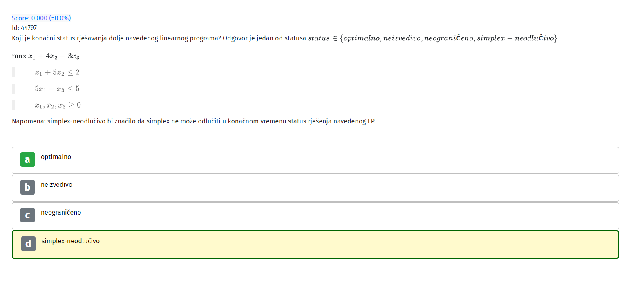Click the "Napomena" note paragraph
The width and height of the screenshot is (644, 285).
(194, 121)
